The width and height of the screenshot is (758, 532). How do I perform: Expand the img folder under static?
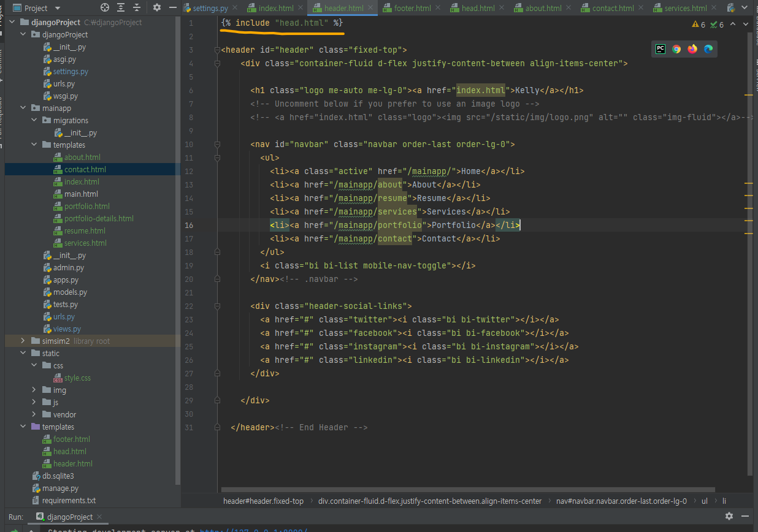[x=34, y=390]
